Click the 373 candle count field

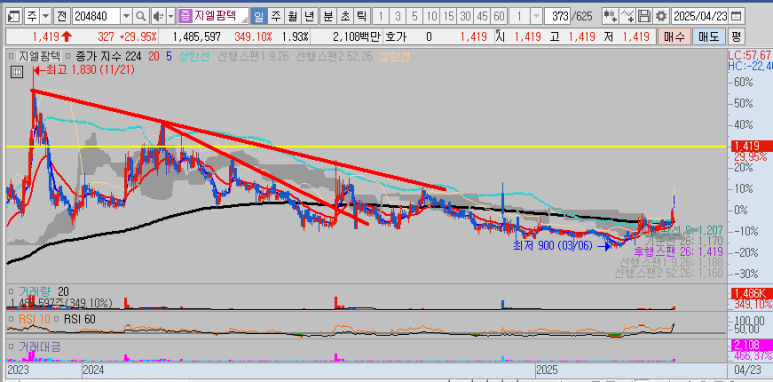tap(558, 16)
